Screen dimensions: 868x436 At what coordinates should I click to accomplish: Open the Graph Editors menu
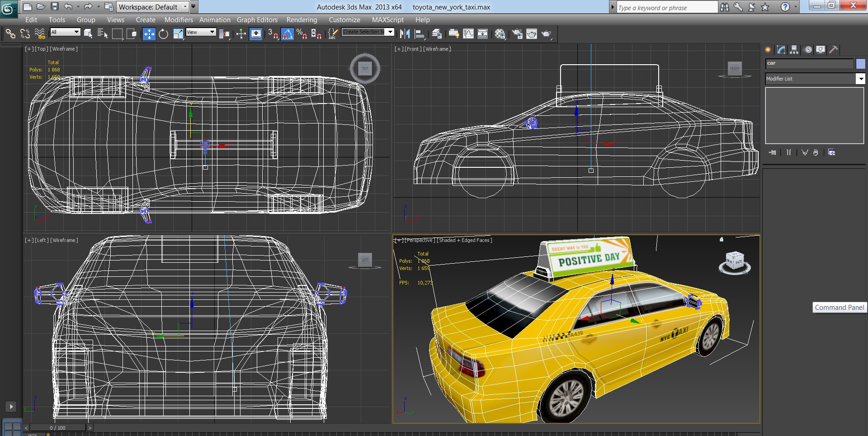[257, 20]
